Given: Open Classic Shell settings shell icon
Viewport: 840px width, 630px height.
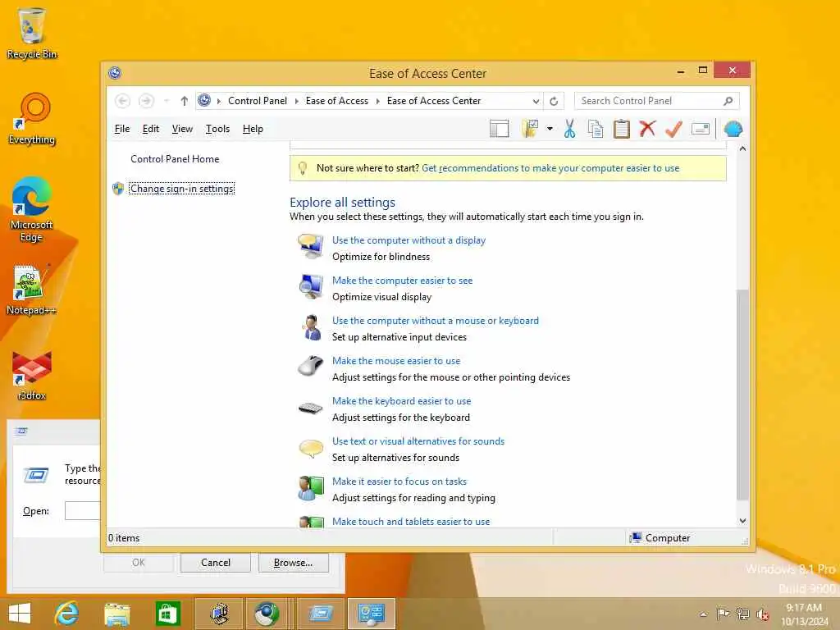Looking at the screenshot, I should (x=733, y=129).
